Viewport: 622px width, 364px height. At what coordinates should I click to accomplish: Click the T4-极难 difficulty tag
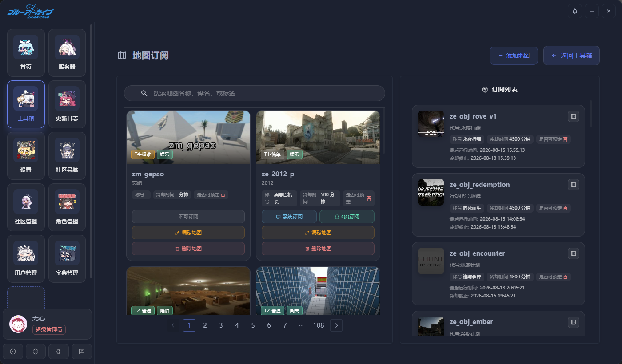tap(143, 154)
